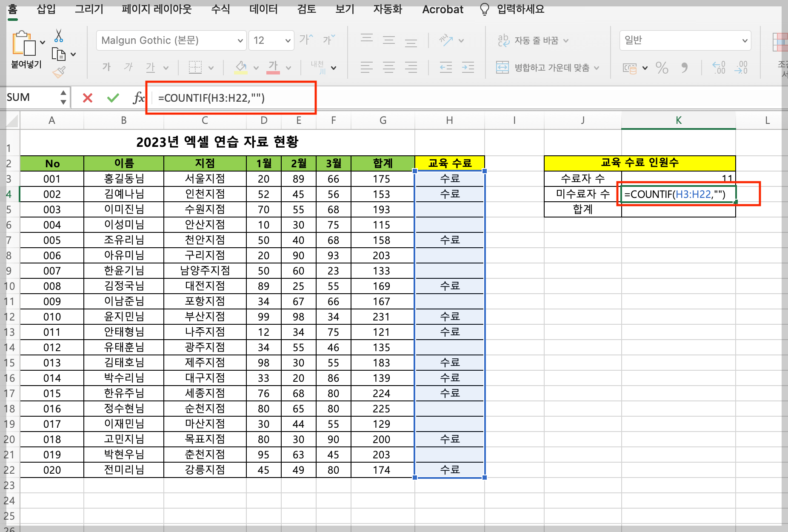Viewport: 788px width, 532px height.
Task: Cancel formula entry with the red X
Action: pyautogui.click(x=87, y=97)
